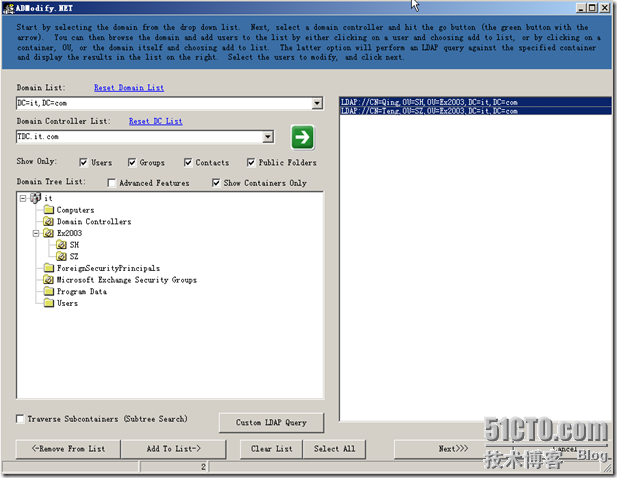
Task: Collapse the it domain tree node
Action: point(23,198)
